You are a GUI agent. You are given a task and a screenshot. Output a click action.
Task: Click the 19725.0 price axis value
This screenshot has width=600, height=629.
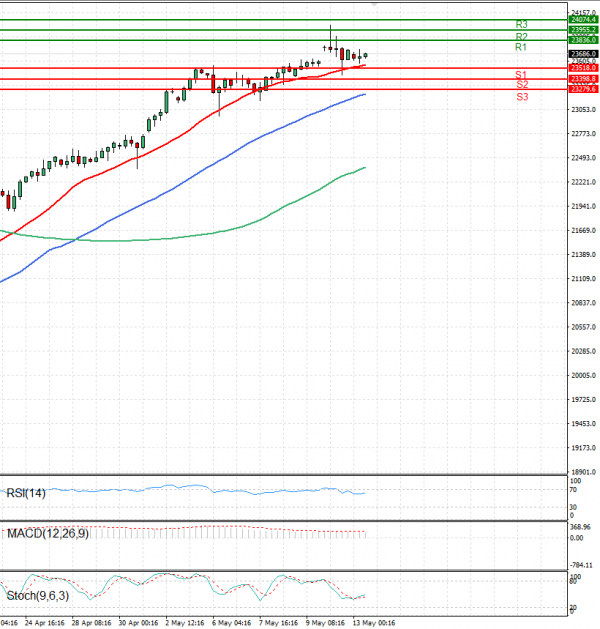584,400
